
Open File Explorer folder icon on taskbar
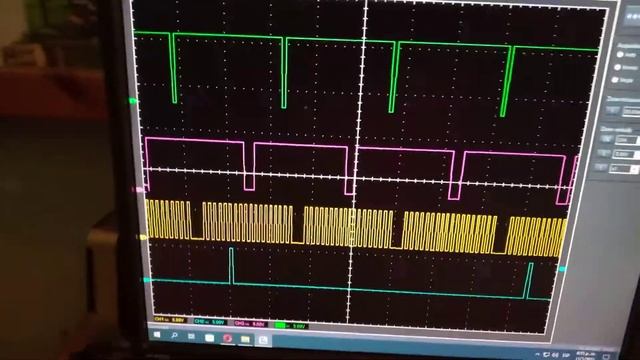pyautogui.click(x=245, y=339)
